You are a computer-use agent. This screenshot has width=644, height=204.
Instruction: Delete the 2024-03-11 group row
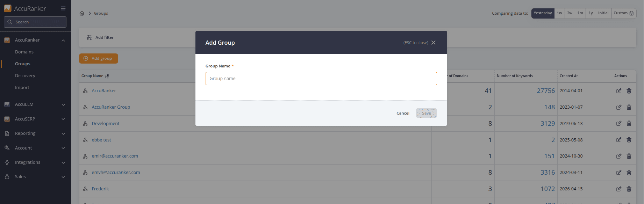click(629, 173)
